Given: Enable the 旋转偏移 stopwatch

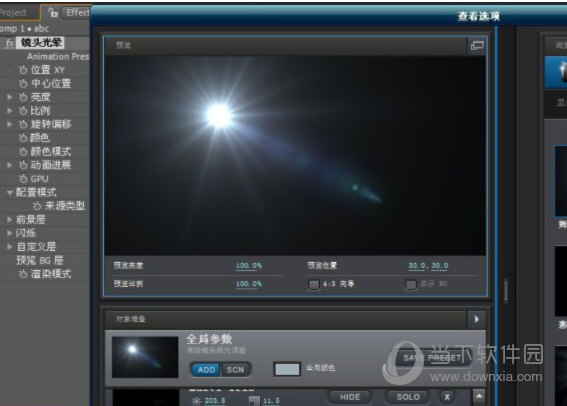Looking at the screenshot, I should point(23,124).
